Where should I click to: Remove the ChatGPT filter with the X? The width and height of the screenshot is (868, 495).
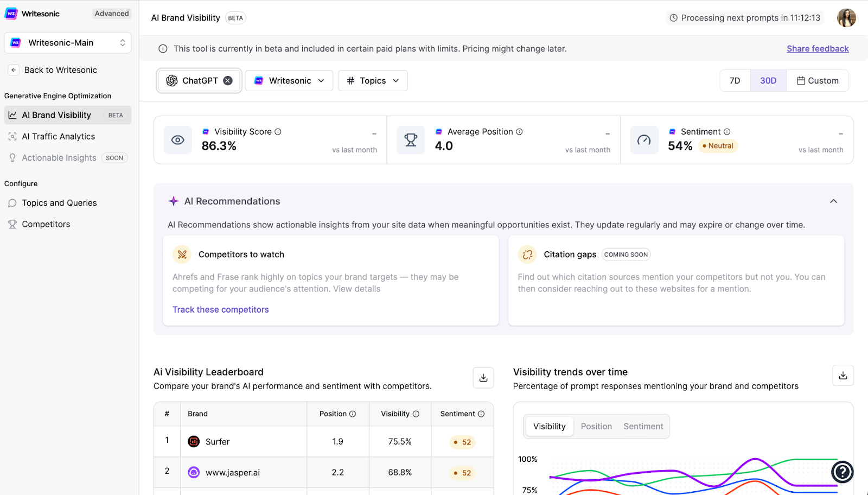[228, 81]
